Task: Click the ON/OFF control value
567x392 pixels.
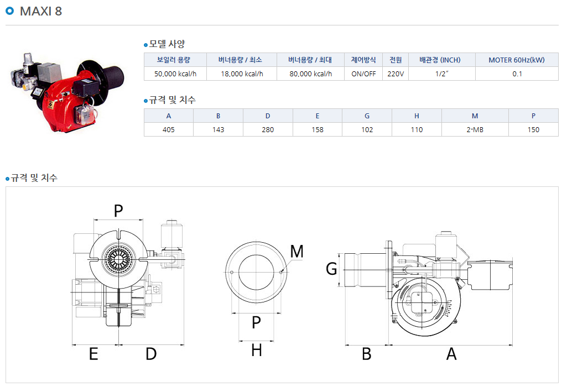Action: tap(363, 74)
